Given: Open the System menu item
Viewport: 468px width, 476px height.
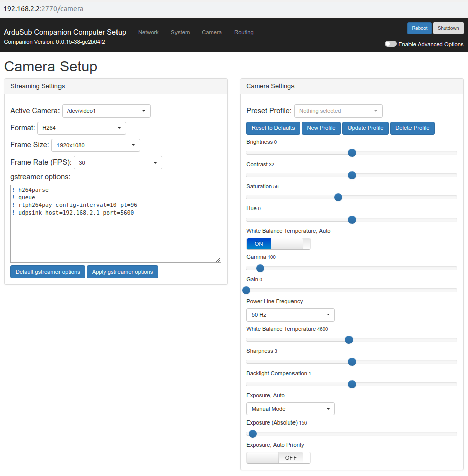Looking at the screenshot, I should 180,32.
